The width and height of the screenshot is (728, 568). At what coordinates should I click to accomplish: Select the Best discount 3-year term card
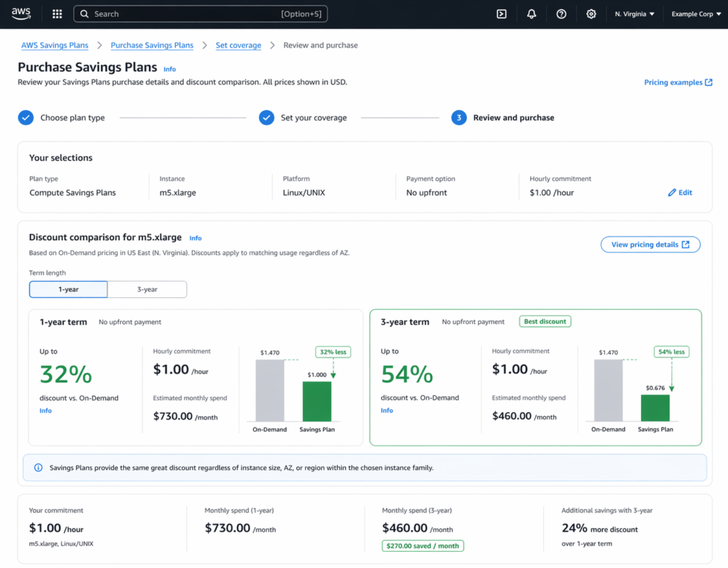(x=537, y=377)
